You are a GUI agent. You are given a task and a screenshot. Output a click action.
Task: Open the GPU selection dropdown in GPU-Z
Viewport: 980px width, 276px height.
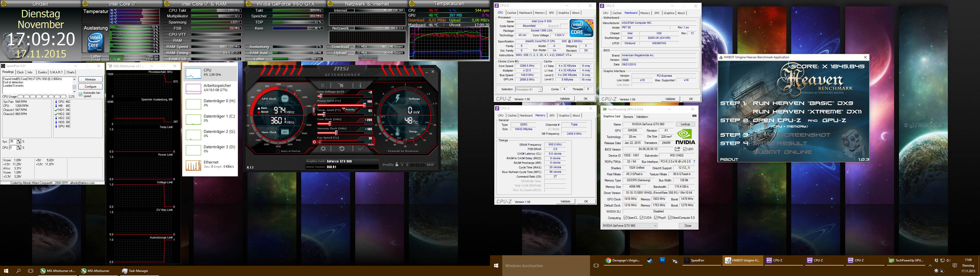(x=630, y=225)
